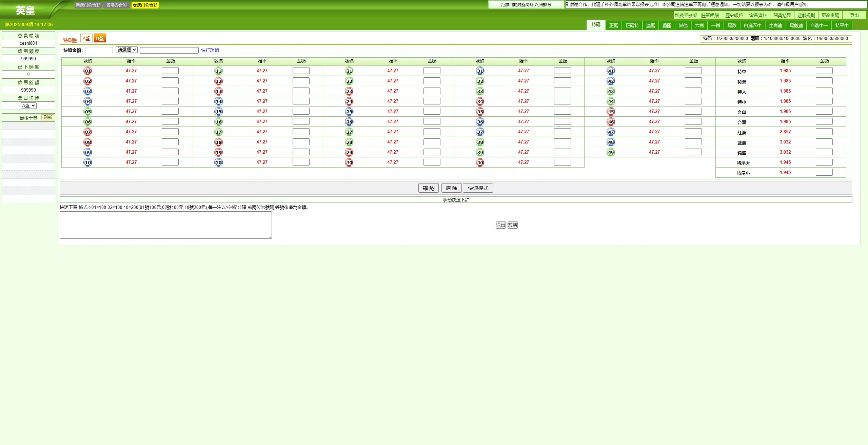Viewport: 868px width, 445px height.
Task: Click the green number 49 ball
Action: coord(611,152)
